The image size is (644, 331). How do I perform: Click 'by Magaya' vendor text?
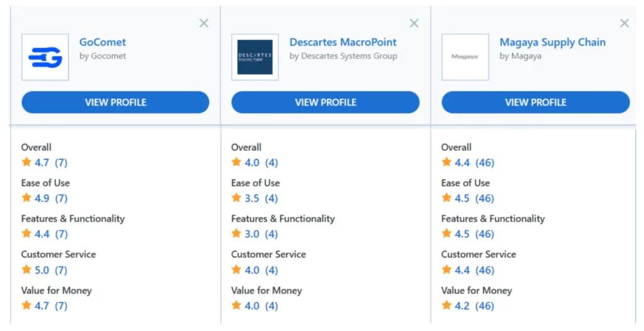(520, 57)
